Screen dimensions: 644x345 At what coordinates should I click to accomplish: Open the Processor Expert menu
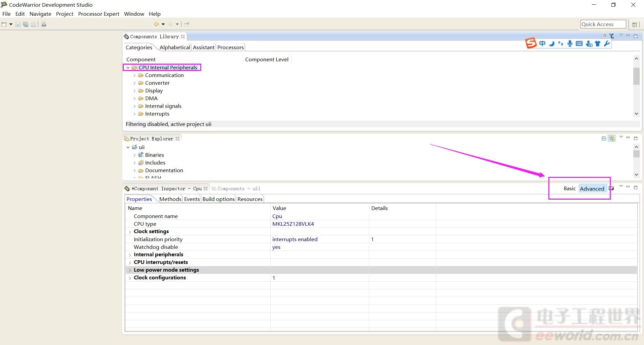click(x=99, y=14)
